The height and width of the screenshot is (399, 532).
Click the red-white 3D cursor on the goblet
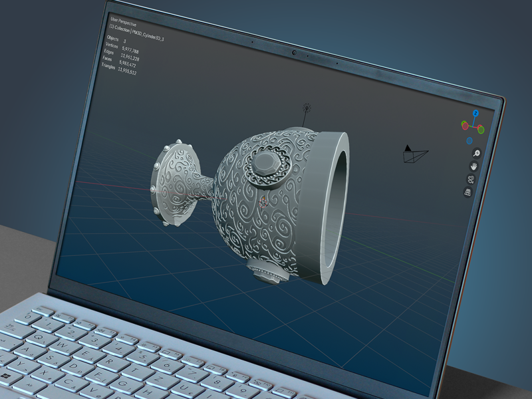coord(263,203)
